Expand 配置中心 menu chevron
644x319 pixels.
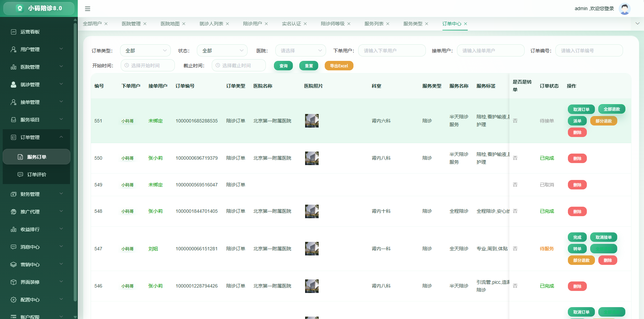61,299
